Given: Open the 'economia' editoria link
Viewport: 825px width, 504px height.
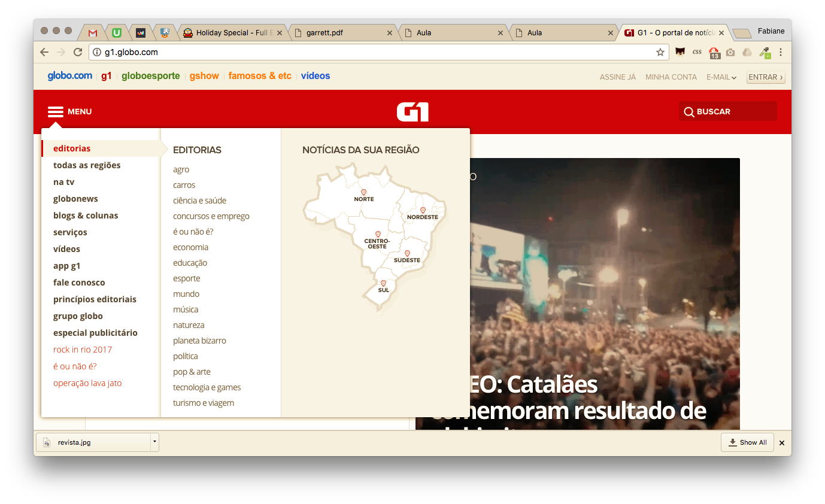Looking at the screenshot, I should coord(190,247).
